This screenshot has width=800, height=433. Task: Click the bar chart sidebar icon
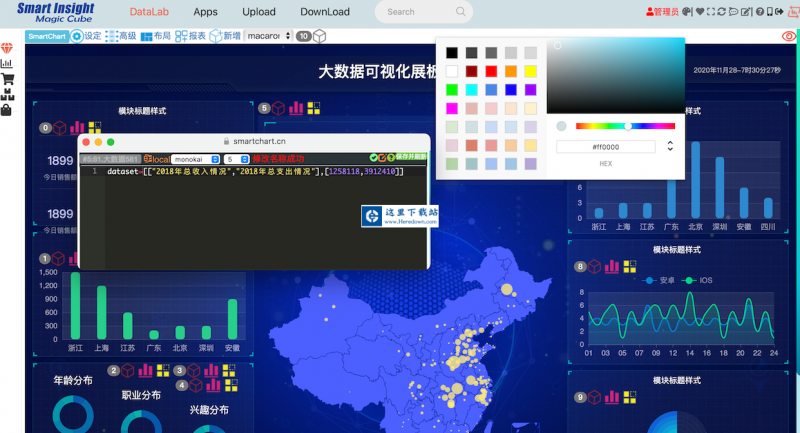tap(7, 63)
